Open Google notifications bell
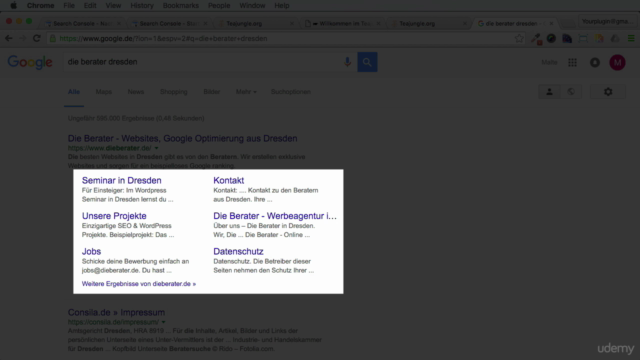 (x=595, y=62)
